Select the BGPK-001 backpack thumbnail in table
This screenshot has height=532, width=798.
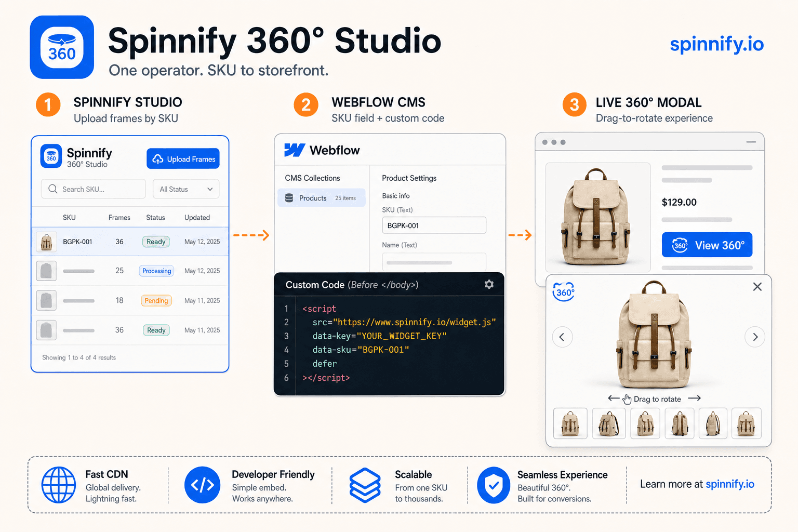coord(46,242)
